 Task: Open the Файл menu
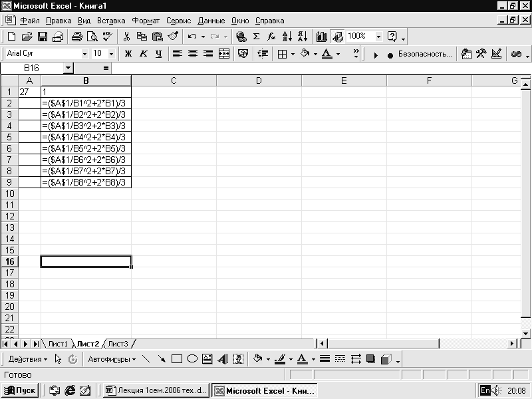[30, 21]
